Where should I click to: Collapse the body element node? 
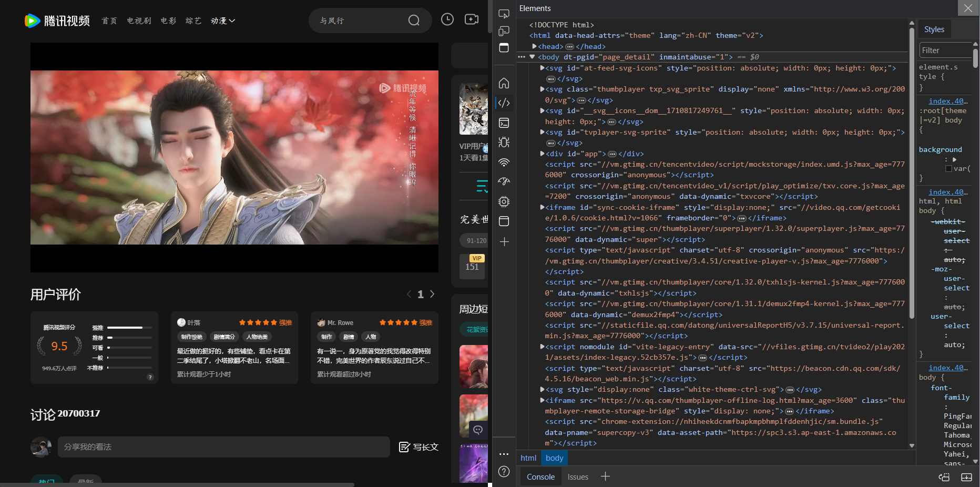[x=532, y=57]
